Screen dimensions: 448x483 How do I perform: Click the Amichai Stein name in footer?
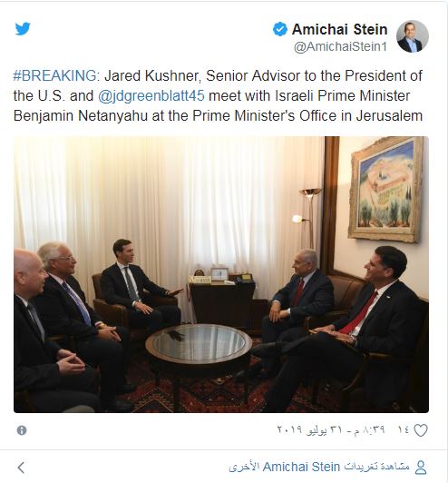301,467
